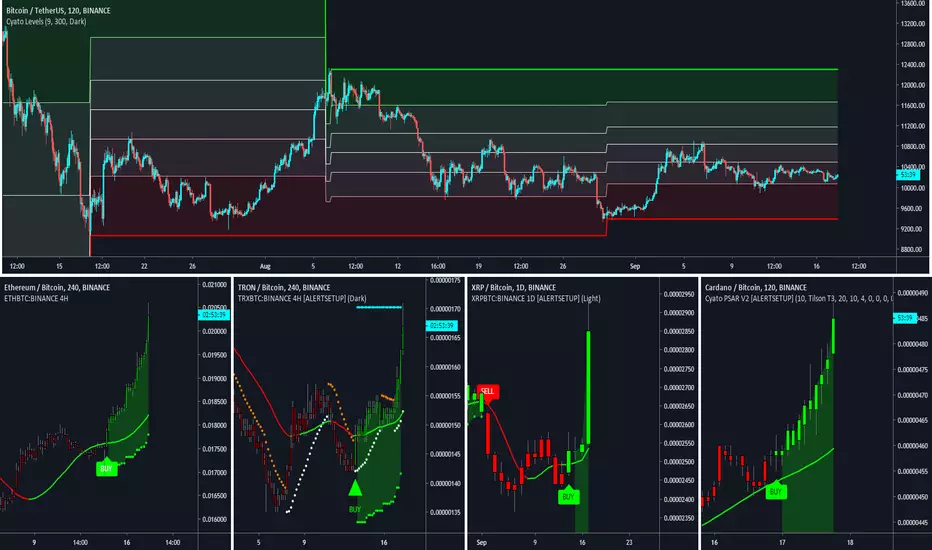Click the cyan 53:39 label on Cardano chart
Screen dimensions: 932x550
coord(905,318)
